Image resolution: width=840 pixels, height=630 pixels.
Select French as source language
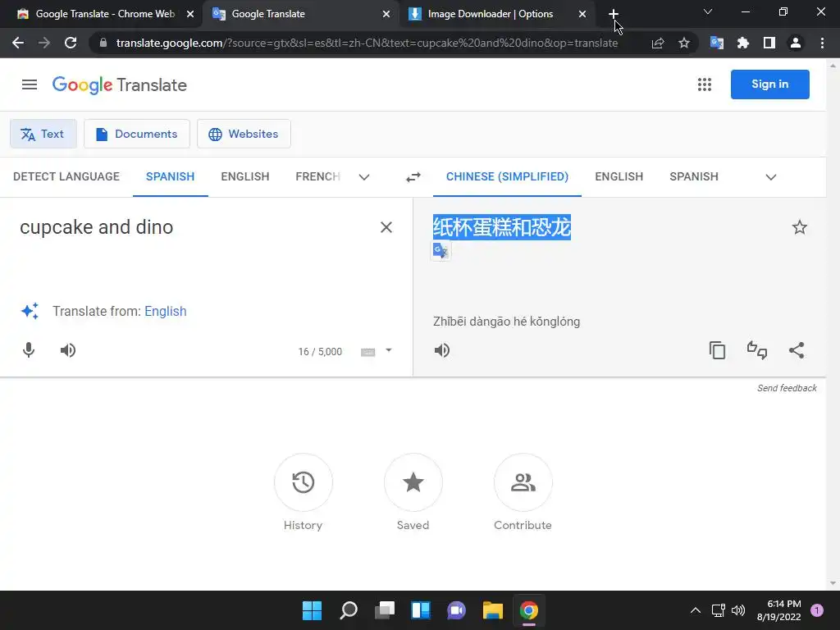point(317,177)
